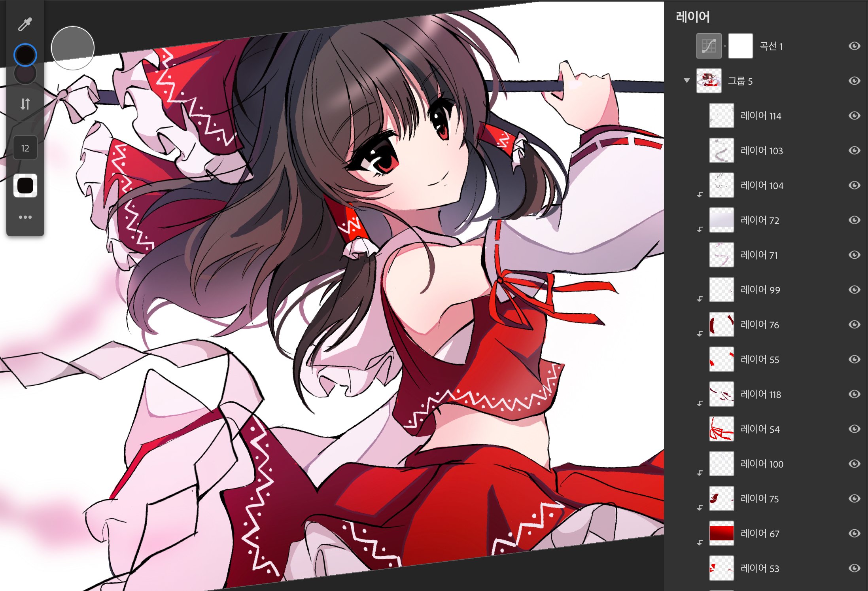Select the foreground black color swatch
Image resolution: width=868 pixels, height=591 pixels.
pyautogui.click(x=25, y=55)
